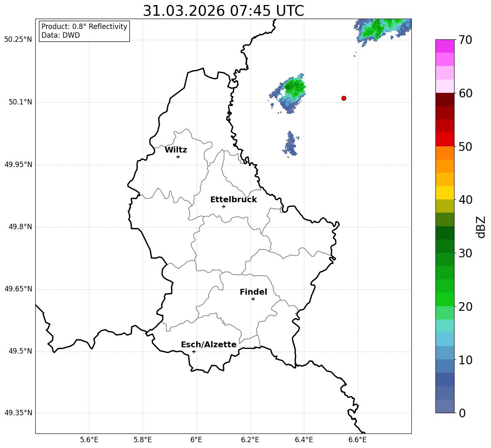Click the 30 tick on colorbar
The image size is (491, 448).
coord(465,253)
